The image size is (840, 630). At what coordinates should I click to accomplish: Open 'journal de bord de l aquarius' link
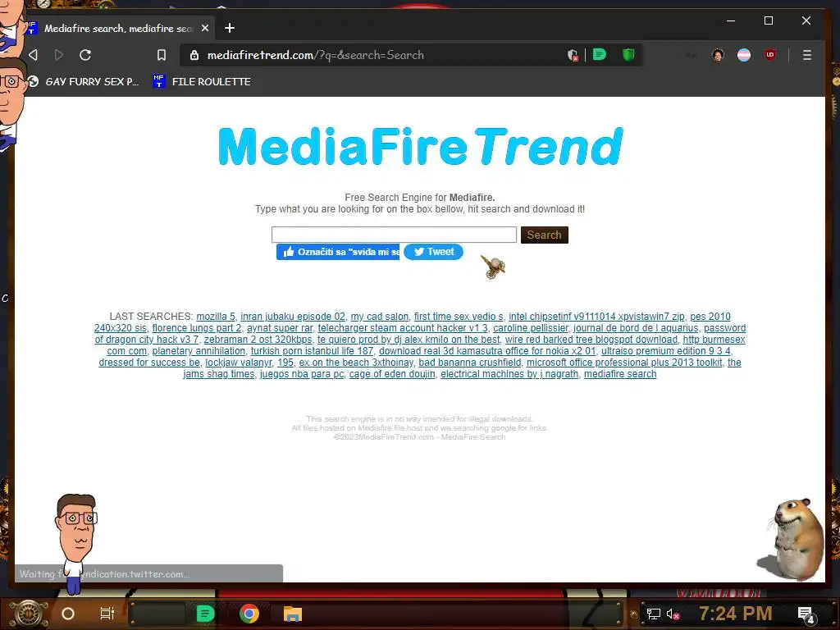[x=636, y=328]
